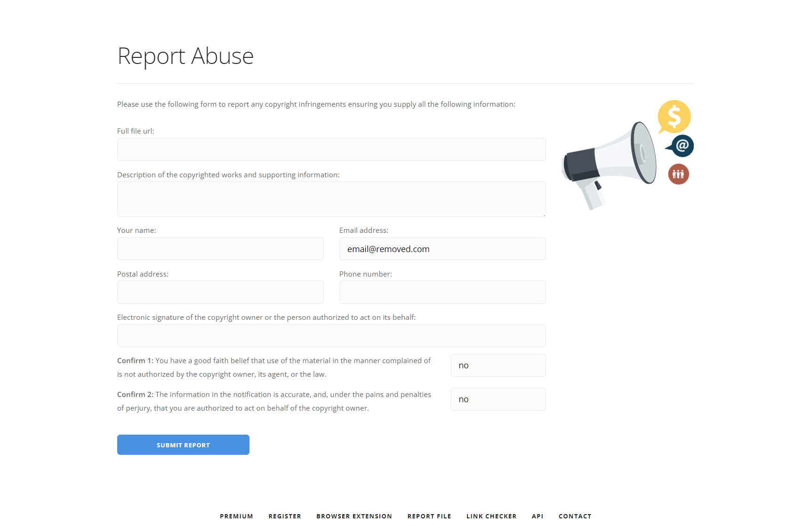
Task: Navigate to Report File in footer
Action: click(x=429, y=516)
